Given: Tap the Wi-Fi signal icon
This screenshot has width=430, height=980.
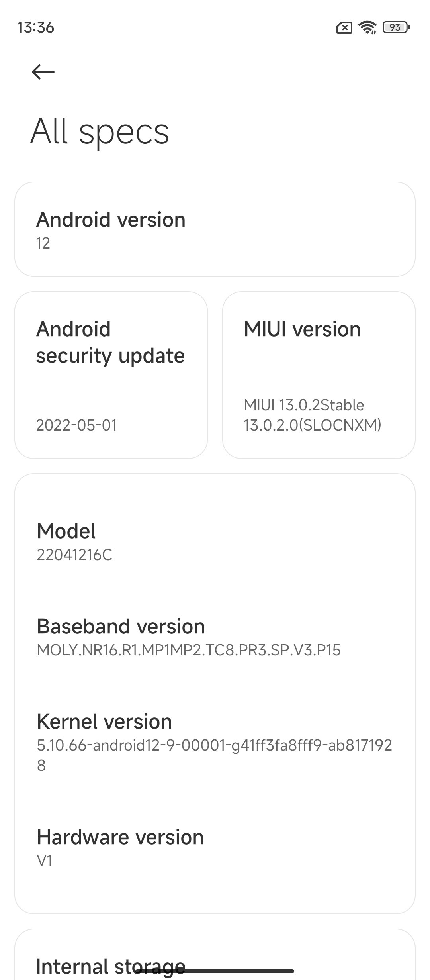Looking at the screenshot, I should coord(367,27).
